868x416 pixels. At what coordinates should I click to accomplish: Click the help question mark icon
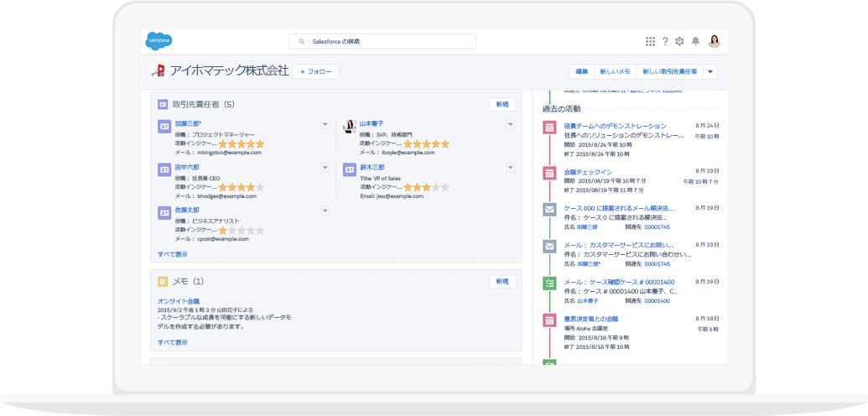click(x=665, y=41)
